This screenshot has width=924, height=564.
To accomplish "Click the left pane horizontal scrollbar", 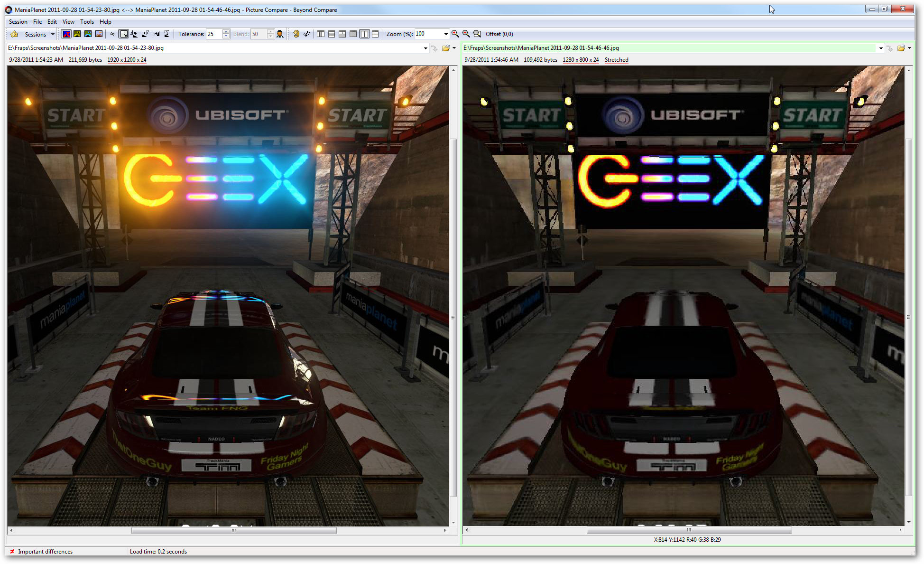I will pyautogui.click(x=233, y=530).
